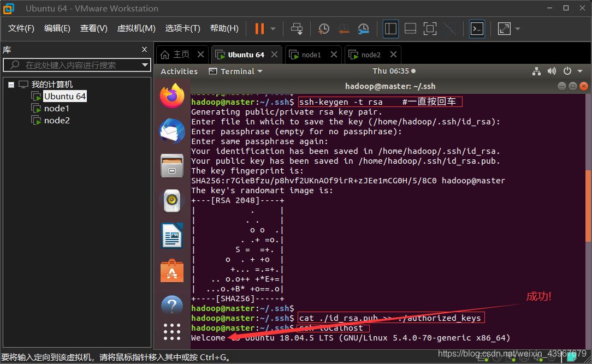Open the snapshot manager
This screenshot has height=364, width=592.
tap(364, 28)
